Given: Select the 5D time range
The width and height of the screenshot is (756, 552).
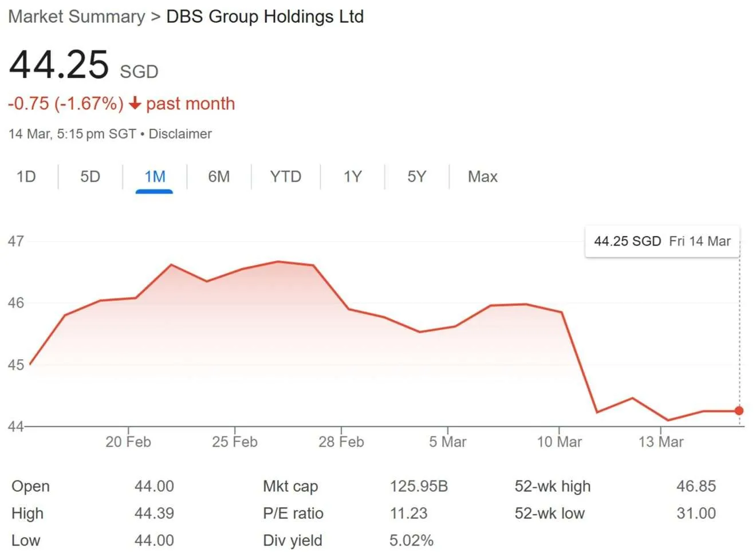Looking at the screenshot, I should point(90,177).
